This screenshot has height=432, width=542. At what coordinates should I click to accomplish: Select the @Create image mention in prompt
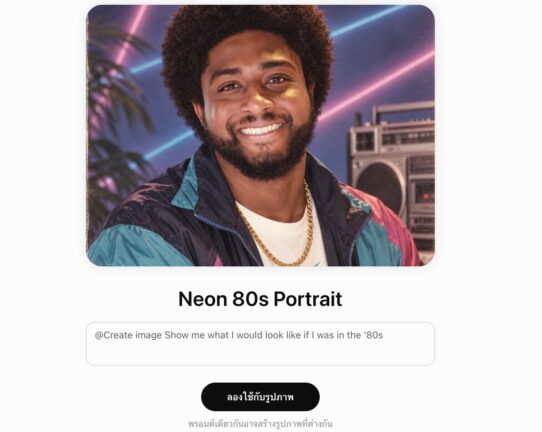tap(128, 335)
